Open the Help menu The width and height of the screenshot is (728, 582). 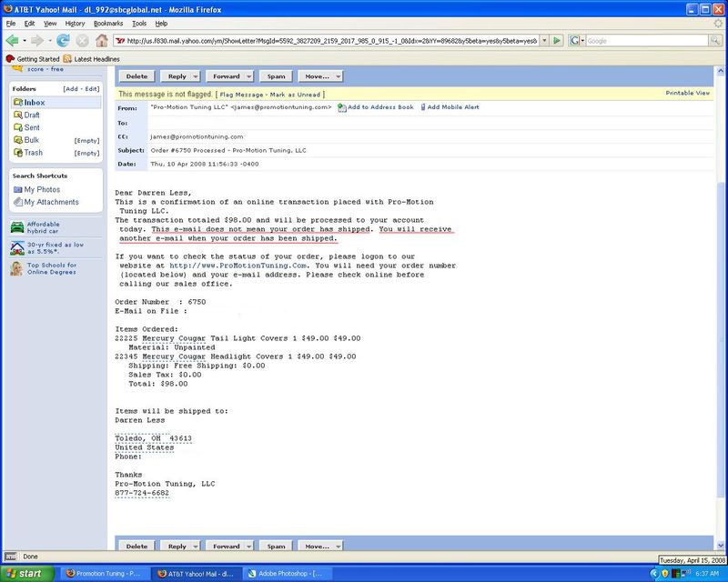coord(161,24)
